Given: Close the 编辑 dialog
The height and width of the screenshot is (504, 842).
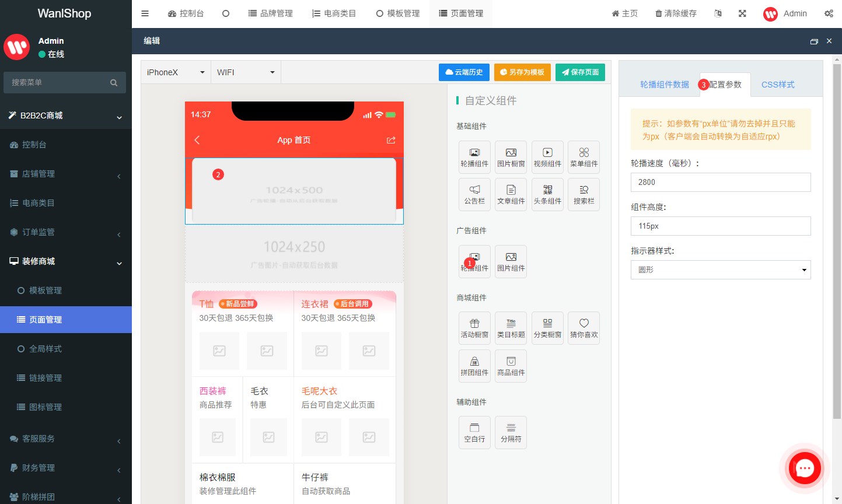Looking at the screenshot, I should (x=829, y=41).
